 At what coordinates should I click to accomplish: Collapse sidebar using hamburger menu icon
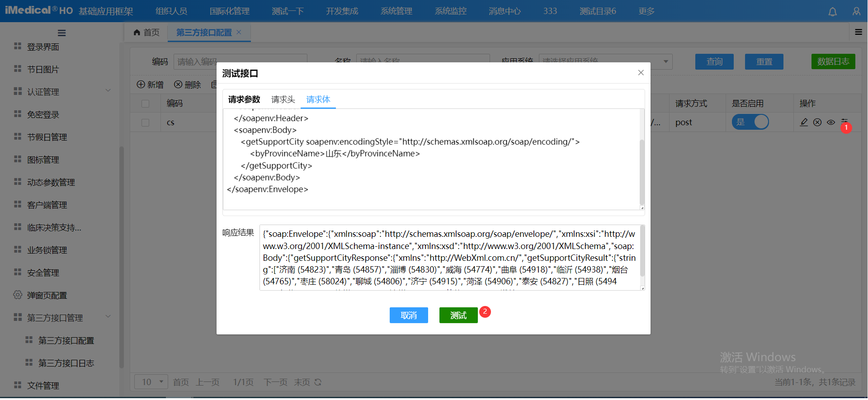tap(62, 33)
